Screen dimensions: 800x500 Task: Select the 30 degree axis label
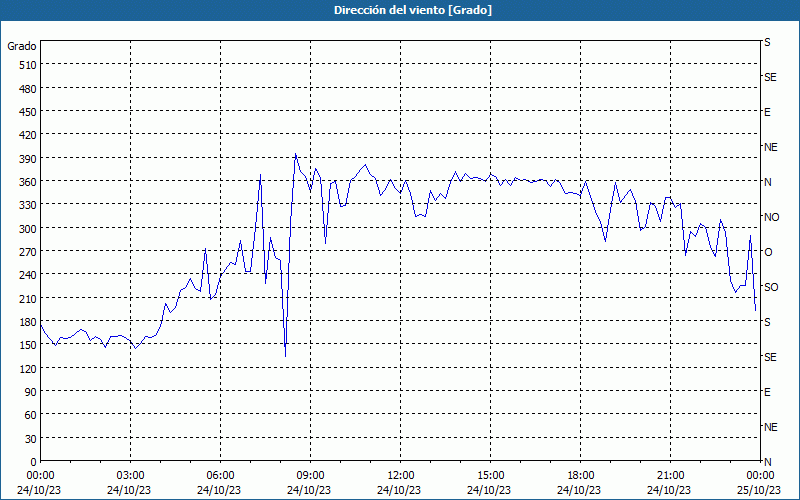pos(31,439)
